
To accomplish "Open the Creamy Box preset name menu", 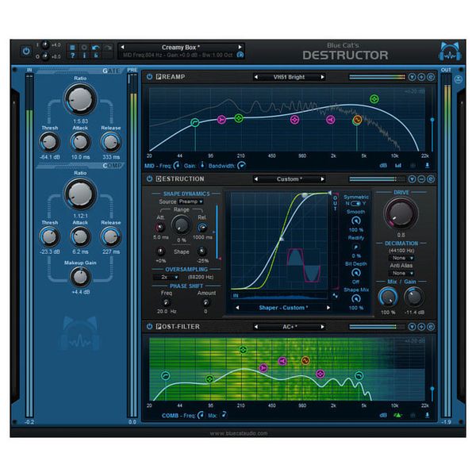I will click(181, 48).
